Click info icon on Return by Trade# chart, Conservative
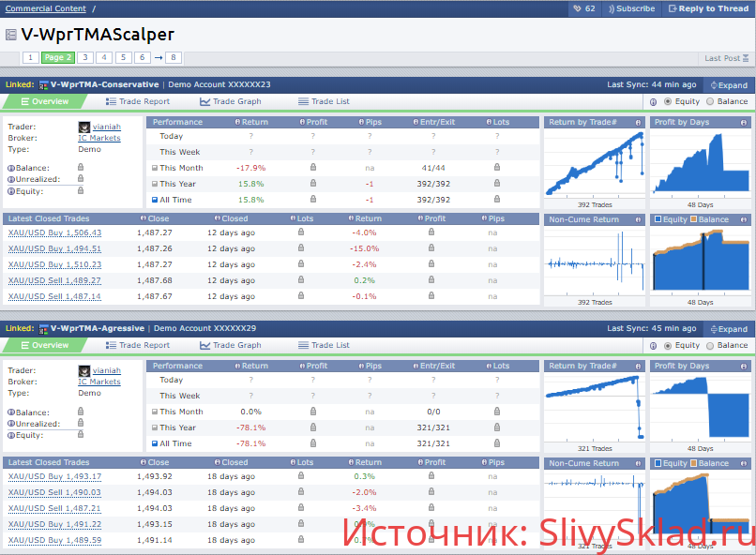Viewport: 756px width, 555px height. click(639, 123)
